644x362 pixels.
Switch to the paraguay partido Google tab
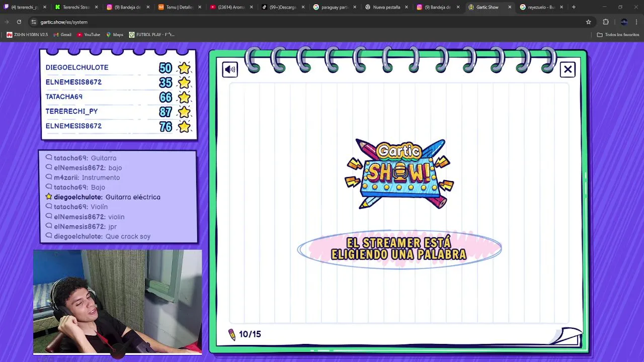[x=335, y=7]
